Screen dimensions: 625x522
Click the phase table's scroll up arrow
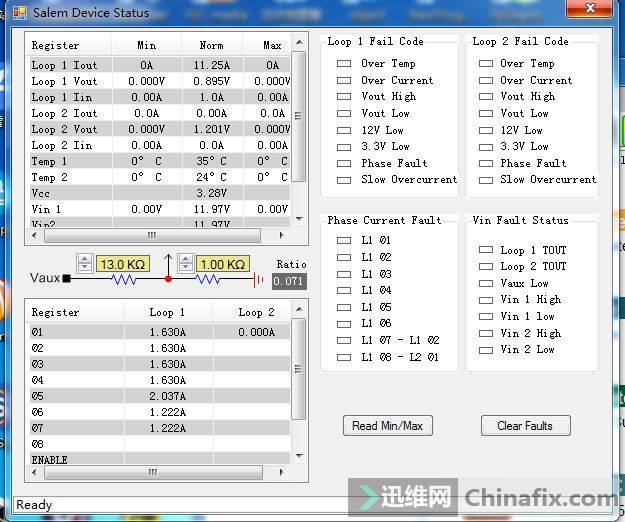299,309
